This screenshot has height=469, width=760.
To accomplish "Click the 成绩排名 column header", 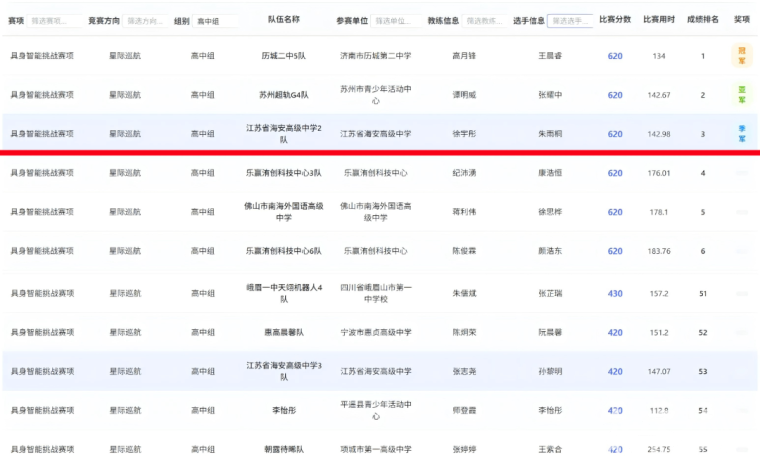I will (x=703, y=19).
